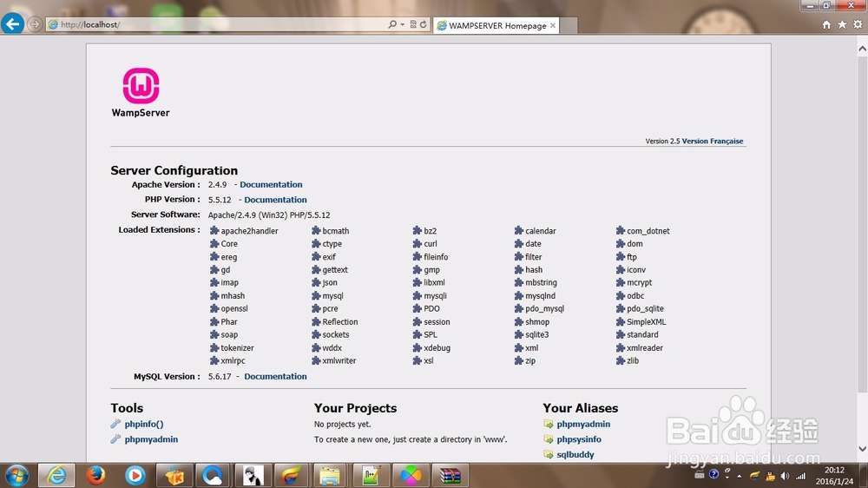Click folder icon beside phpsysinfo alias
Viewport: 868px width, 488px height.
tap(548, 439)
